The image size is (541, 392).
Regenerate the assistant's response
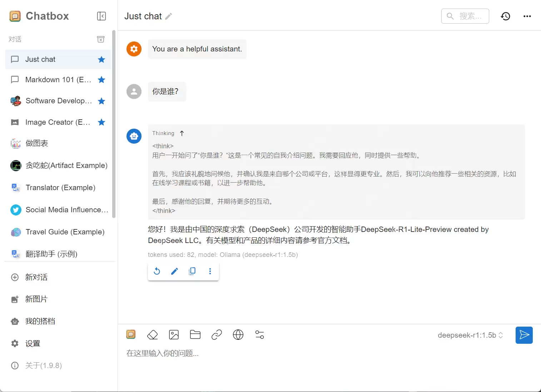(x=157, y=271)
